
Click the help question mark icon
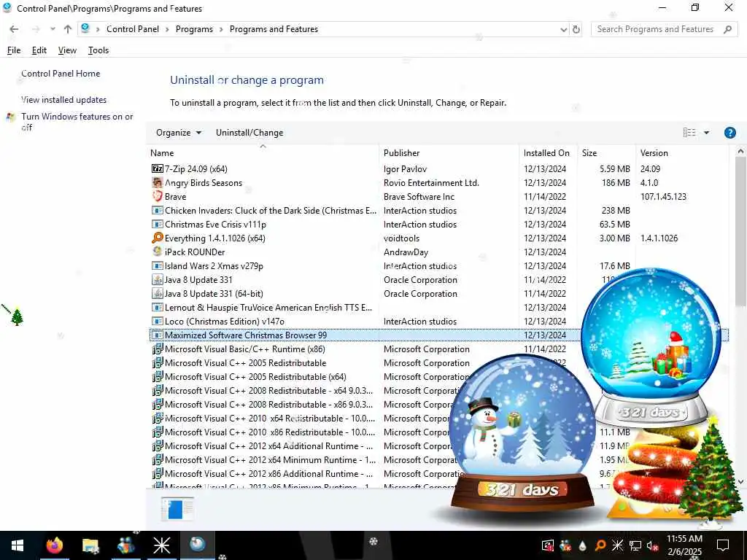[x=729, y=133]
